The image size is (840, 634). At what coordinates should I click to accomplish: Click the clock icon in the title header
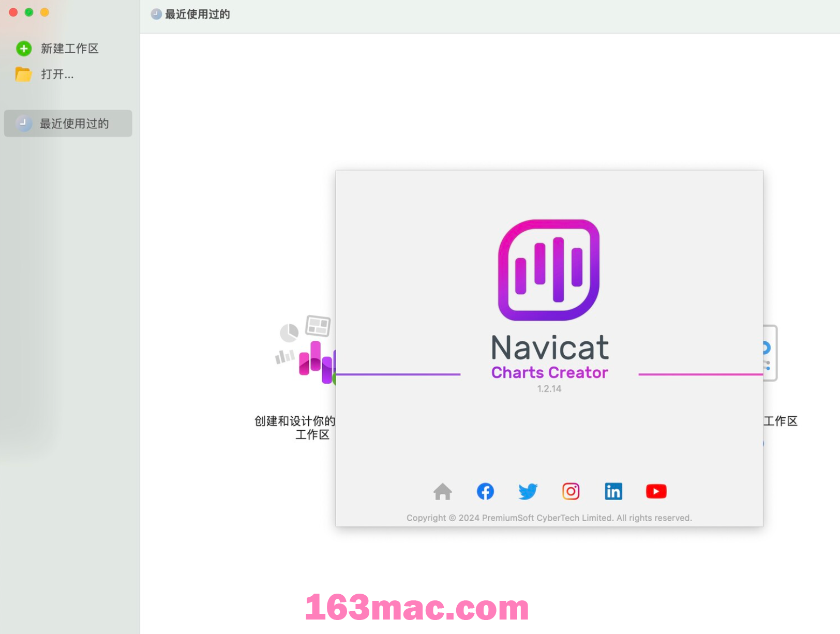(156, 14)
